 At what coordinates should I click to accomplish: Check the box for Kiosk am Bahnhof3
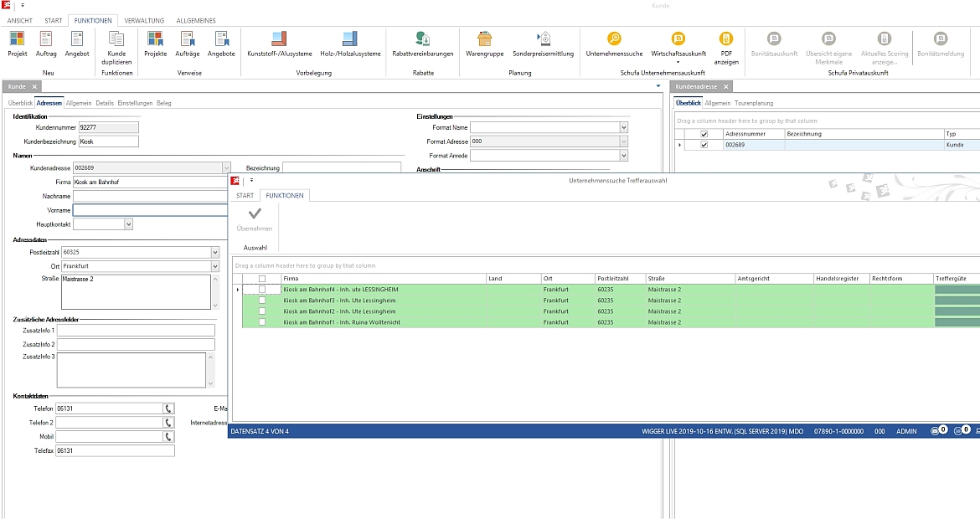[262, 301]
